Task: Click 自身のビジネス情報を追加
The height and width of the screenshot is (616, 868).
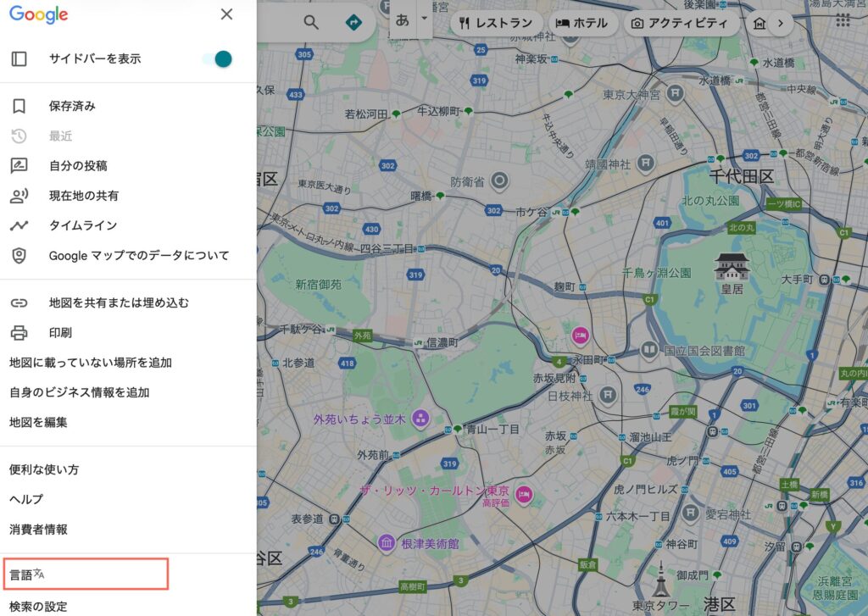Action: tap(80, 392)
